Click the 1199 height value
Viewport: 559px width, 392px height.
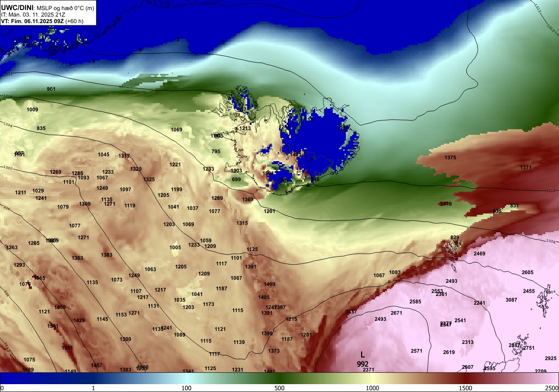point(176,189)
